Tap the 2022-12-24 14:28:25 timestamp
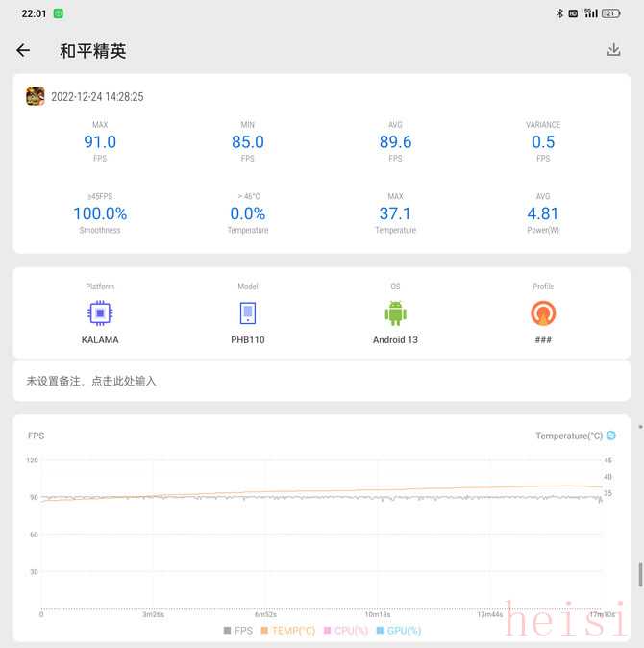 [97, 97]
